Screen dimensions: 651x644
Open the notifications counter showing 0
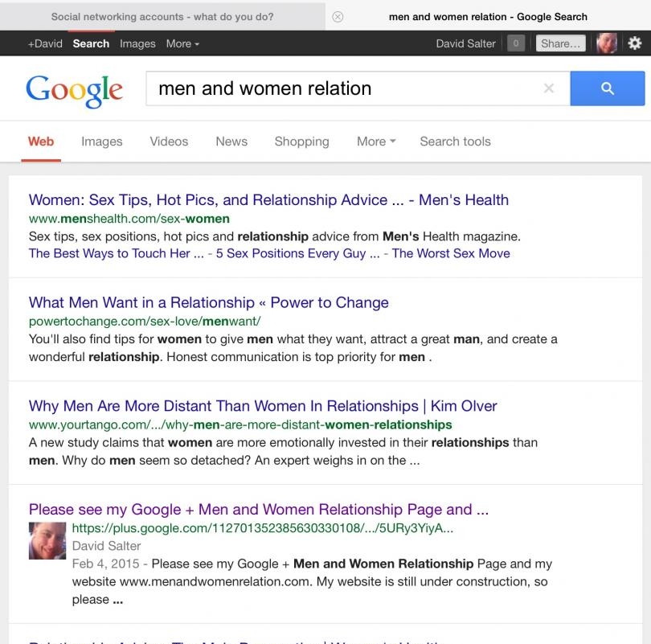[516, 43]
